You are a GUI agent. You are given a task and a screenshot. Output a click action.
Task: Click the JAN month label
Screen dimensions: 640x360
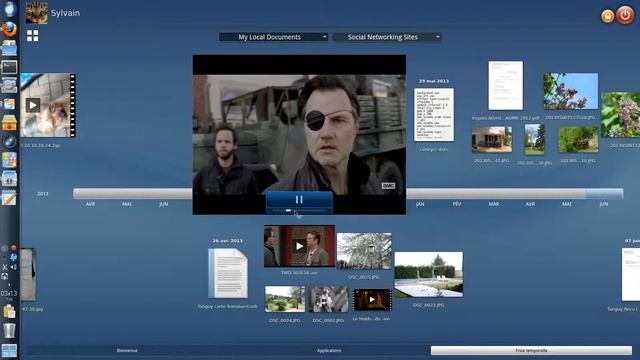click(x=420, y=204)
